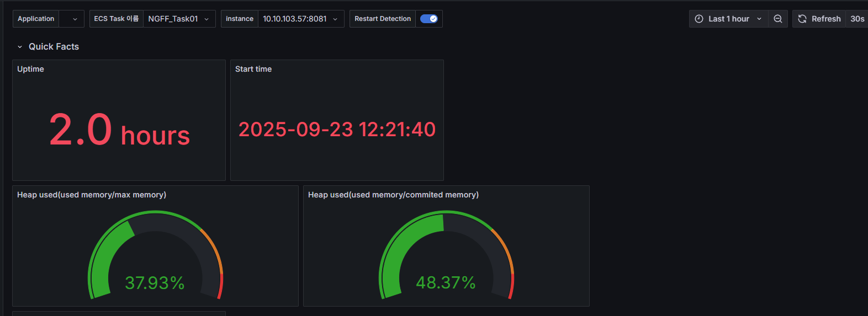Click the 2025-09-23 12:21:40 start time value
Screen dimensions: 868x316
point(337,130)
